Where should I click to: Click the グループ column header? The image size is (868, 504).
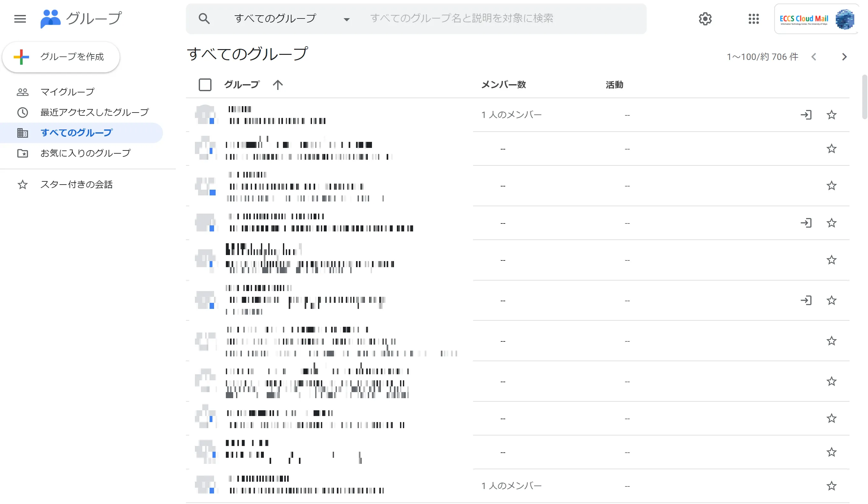tap(241, 85)
